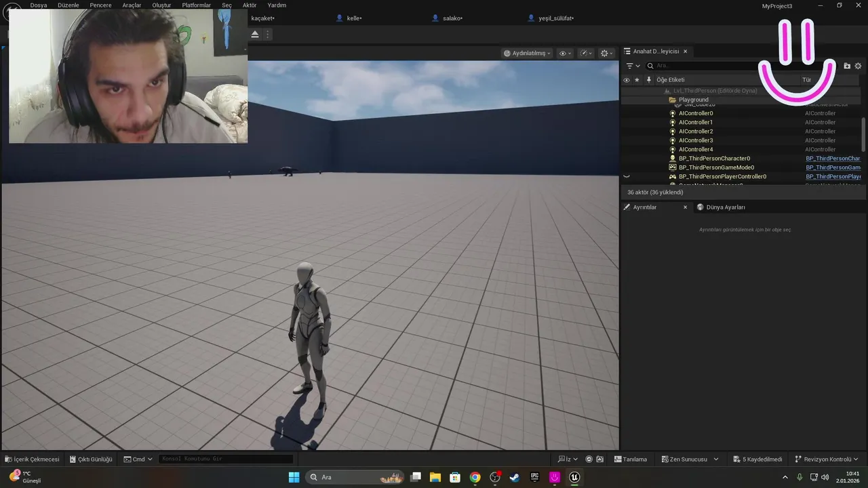Select BP_ThirdPersonCharacter0 actor row

[x=743, y=159]
